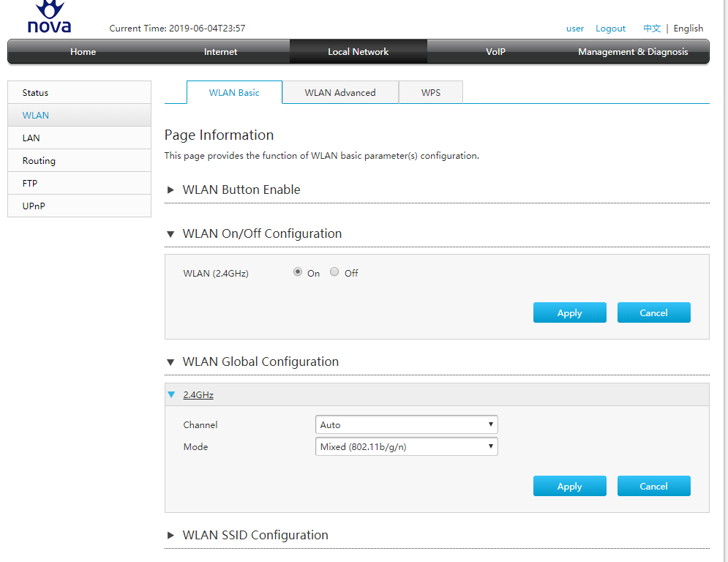
Task: Open the Status sidebar item
Action: click(x=80, y=92)
